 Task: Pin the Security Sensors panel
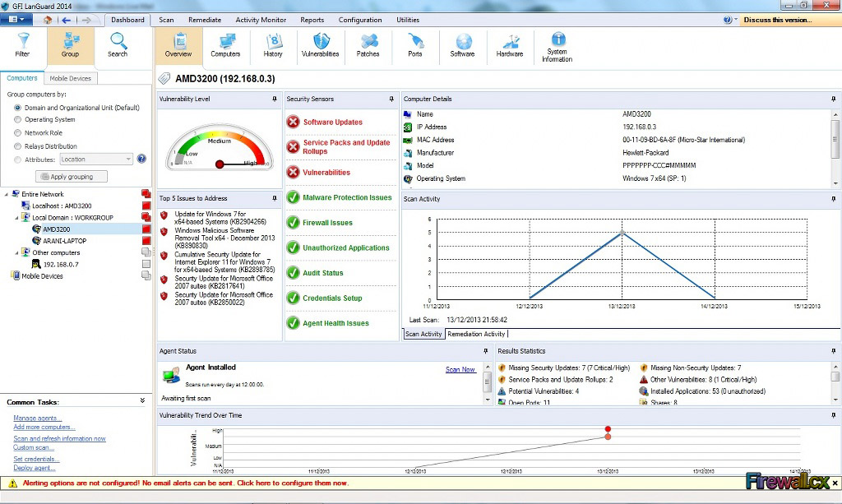click(391, 99)
